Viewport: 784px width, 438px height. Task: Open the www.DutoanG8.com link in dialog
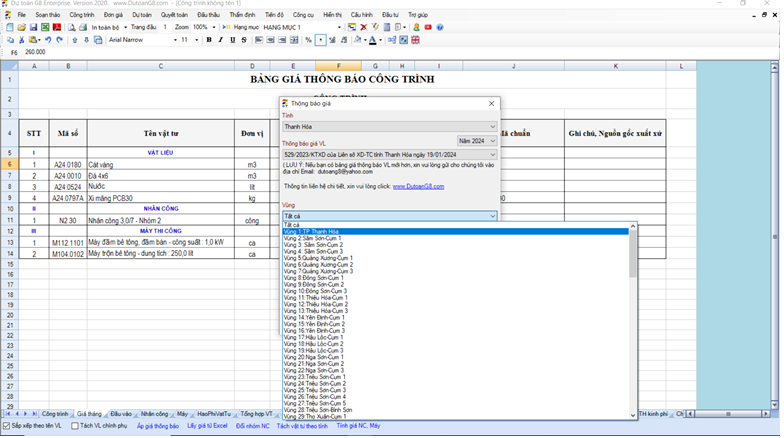click(420, 187)
